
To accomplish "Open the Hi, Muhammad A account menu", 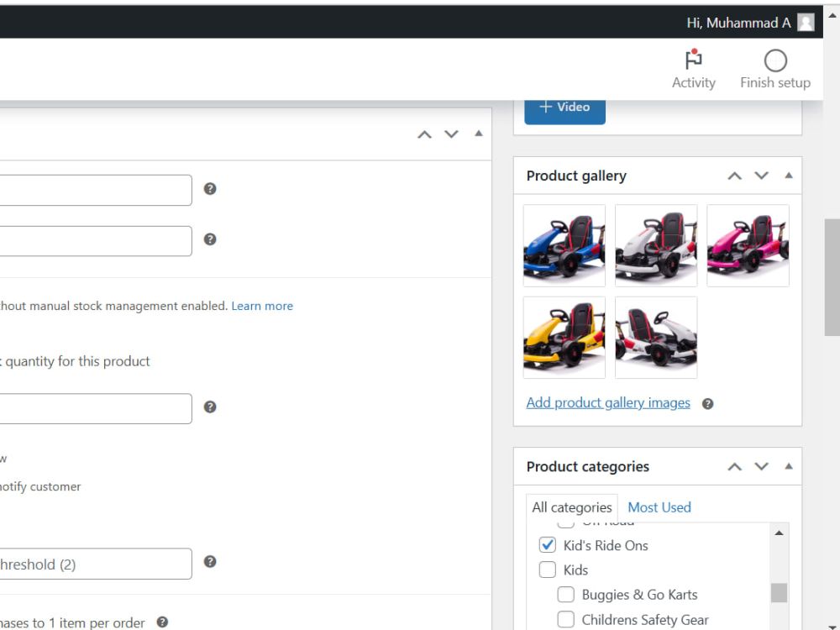I will (738, 23).
